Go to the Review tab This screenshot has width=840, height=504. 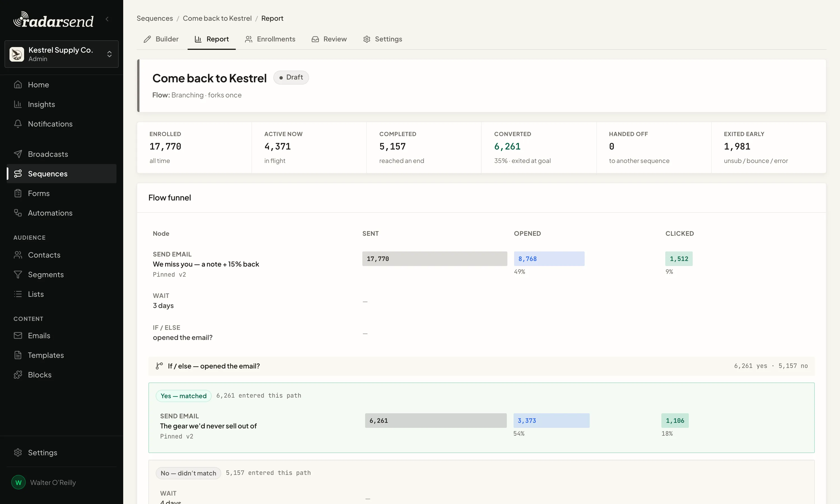[x=329, y=39]
